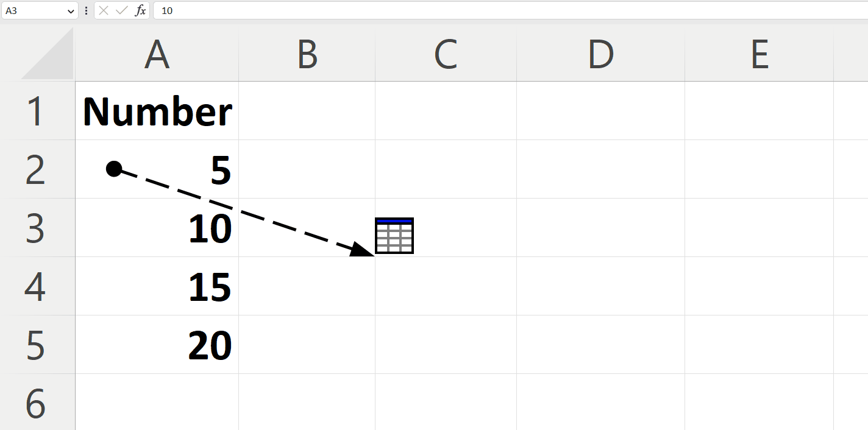Click the Cancel X icon beside formula bar
This screenshot has width=868, height=430.
pyautogui.click(x=104, y=10)
